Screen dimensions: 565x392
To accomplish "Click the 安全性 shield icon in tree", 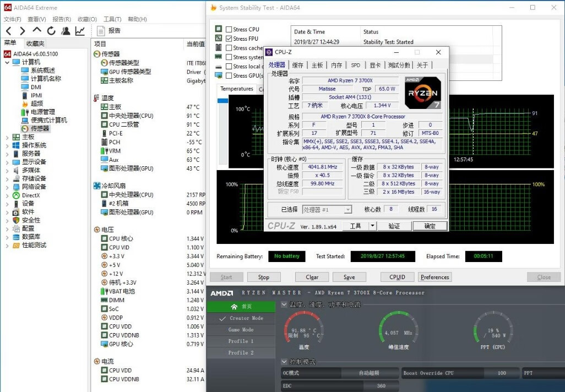I will click(x=16, y=220).
